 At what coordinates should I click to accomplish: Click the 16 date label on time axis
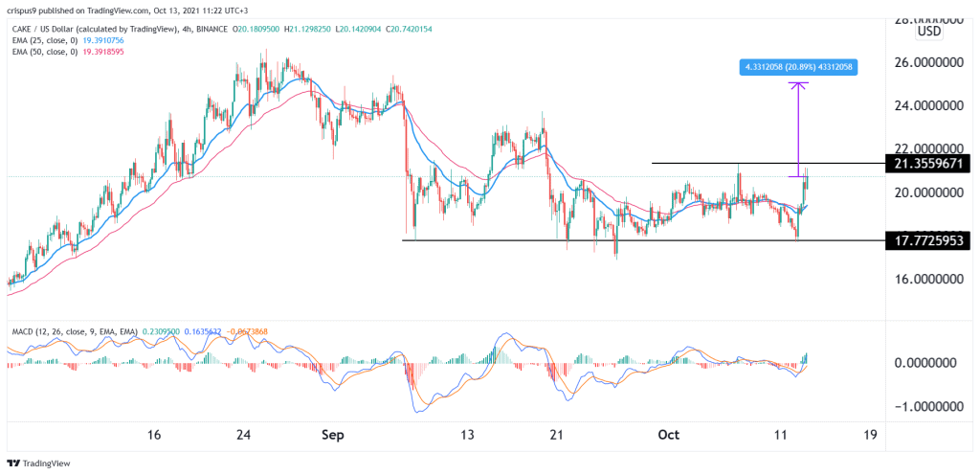click(x=154, y=435)
